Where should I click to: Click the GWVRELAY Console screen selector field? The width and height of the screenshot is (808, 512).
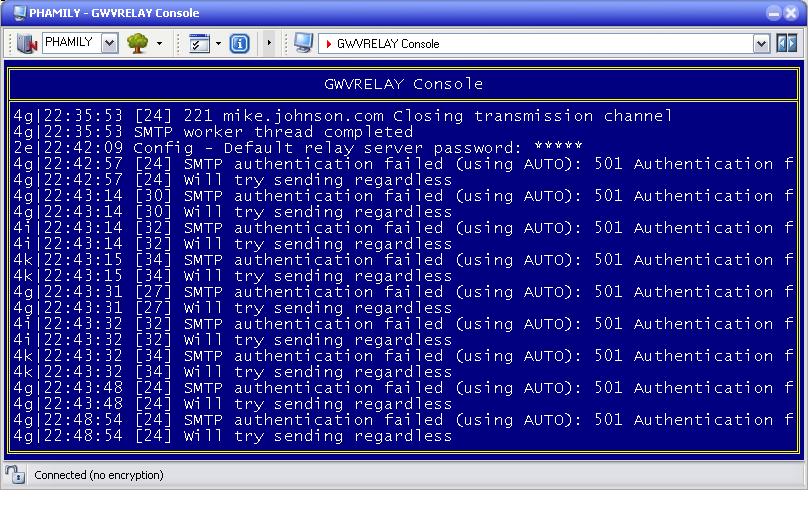[544, 44]
